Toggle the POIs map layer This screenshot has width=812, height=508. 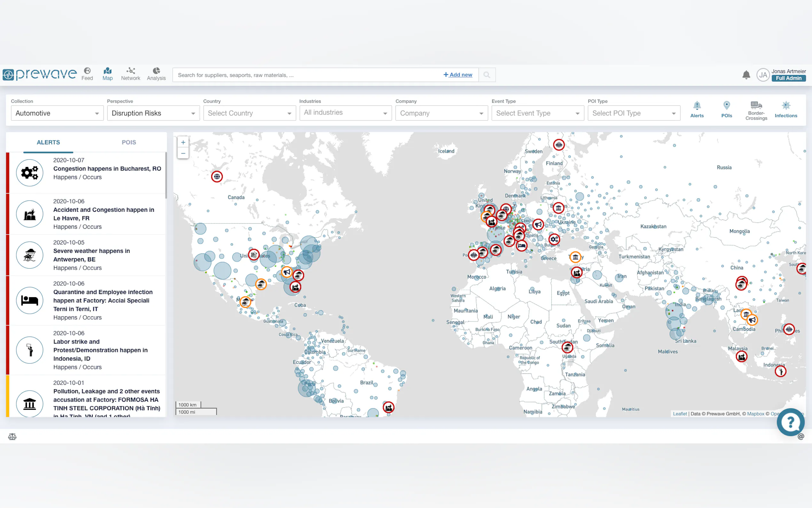[726, 109]
